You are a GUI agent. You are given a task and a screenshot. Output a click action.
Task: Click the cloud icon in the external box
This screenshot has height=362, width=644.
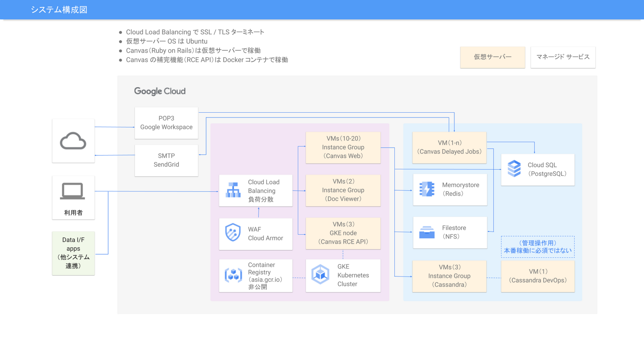click(73, 141)
